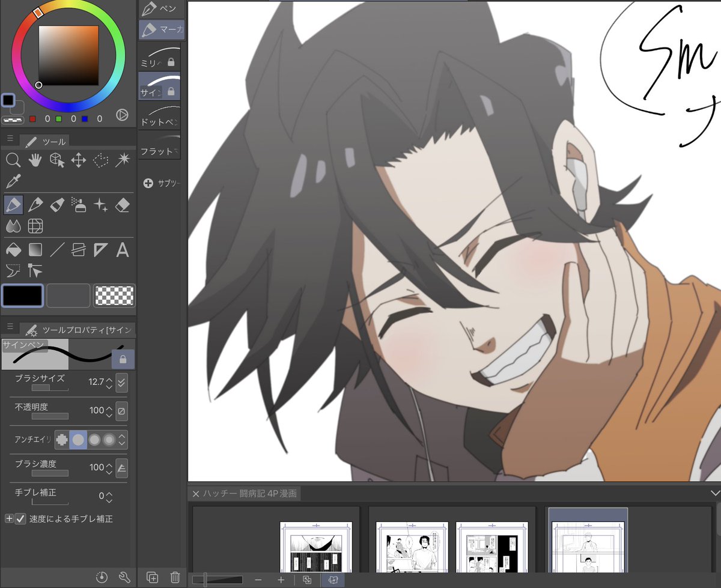Screen dimensions: 721x588
Task: Select the Zoom magnifier tool
Action: (13, 160)
